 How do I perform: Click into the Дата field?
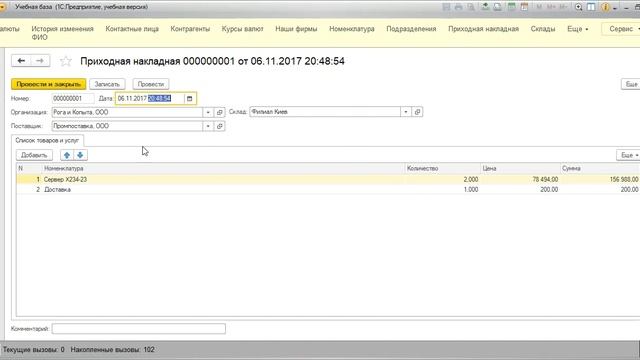[x=150, y=98]
